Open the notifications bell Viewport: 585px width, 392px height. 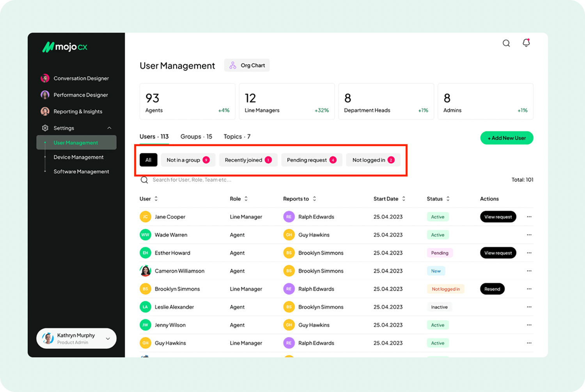point(526,43)
